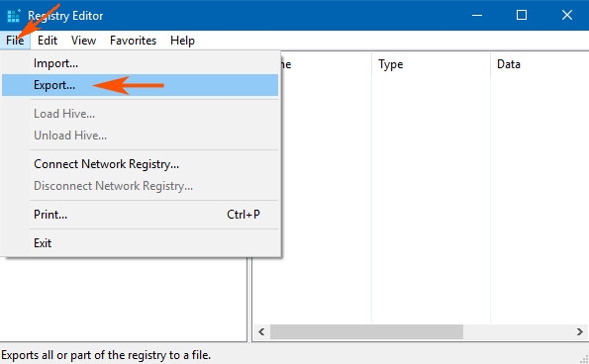Minimize the Registry Editor window
This screenshot has width=589, height=364.
pos(477,16)
